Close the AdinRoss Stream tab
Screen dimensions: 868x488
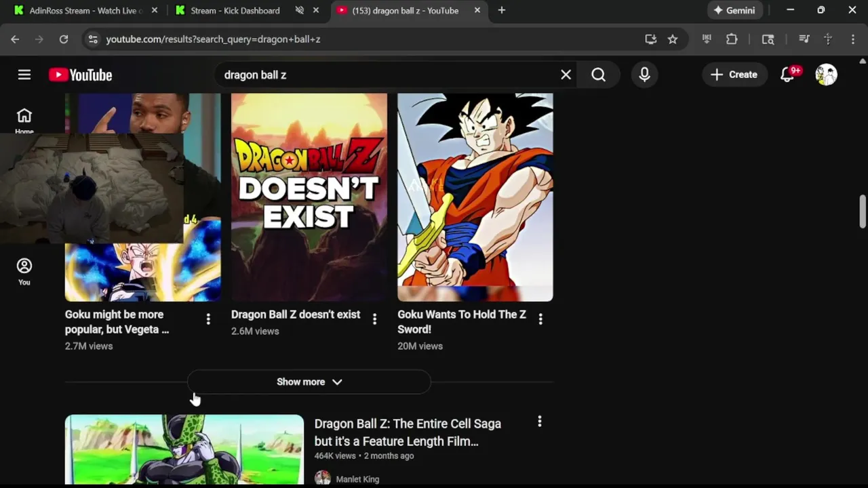(155, 10)
